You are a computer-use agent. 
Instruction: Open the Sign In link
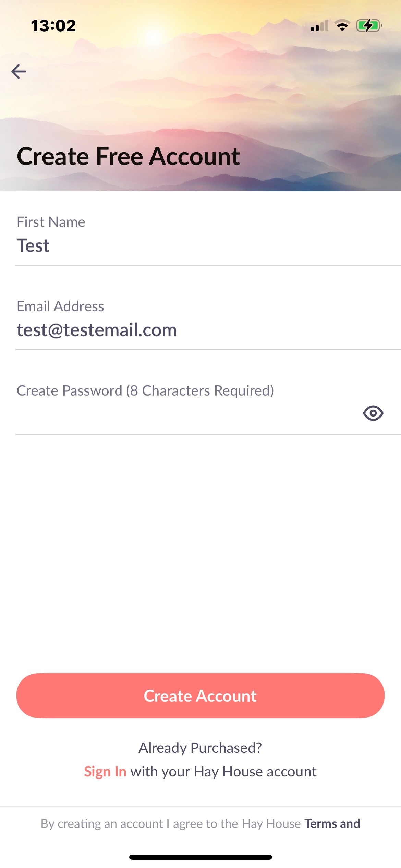105,771
